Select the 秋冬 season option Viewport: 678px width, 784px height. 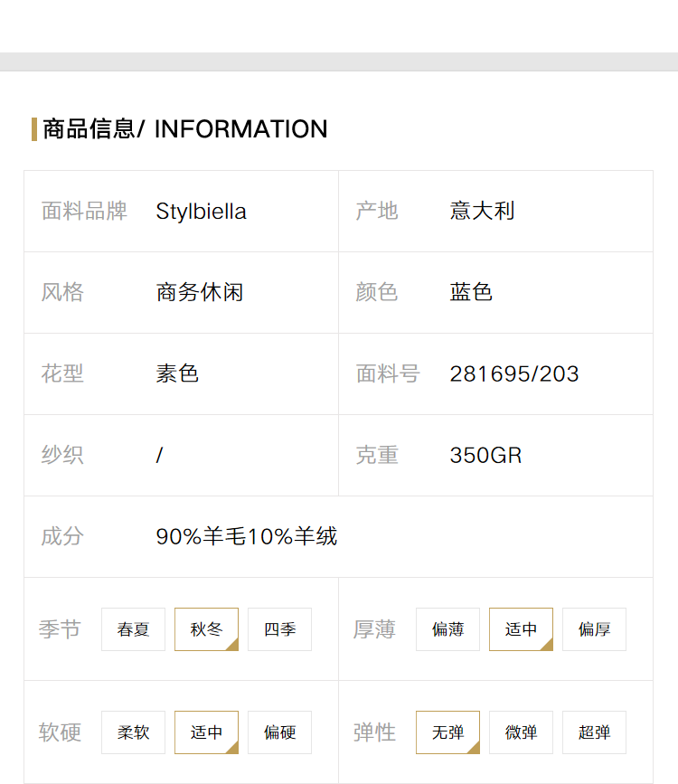[x=206, y=629]
